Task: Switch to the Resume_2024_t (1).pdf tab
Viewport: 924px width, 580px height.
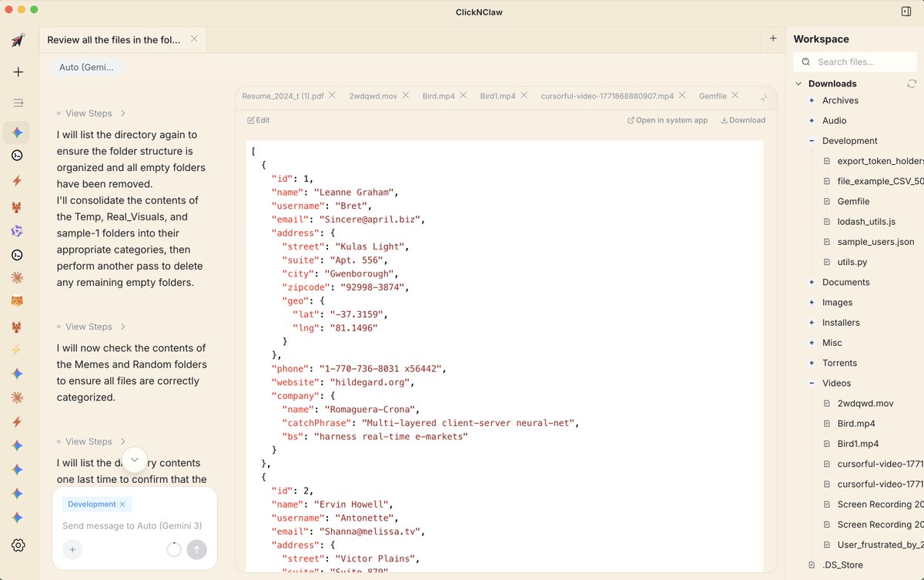Action: point(281,96)
